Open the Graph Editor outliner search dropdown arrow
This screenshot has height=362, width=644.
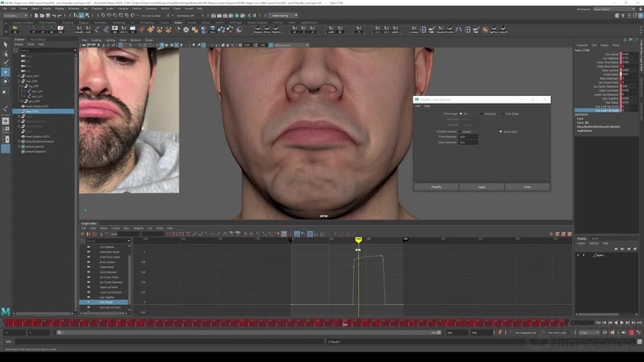point(128,241)
